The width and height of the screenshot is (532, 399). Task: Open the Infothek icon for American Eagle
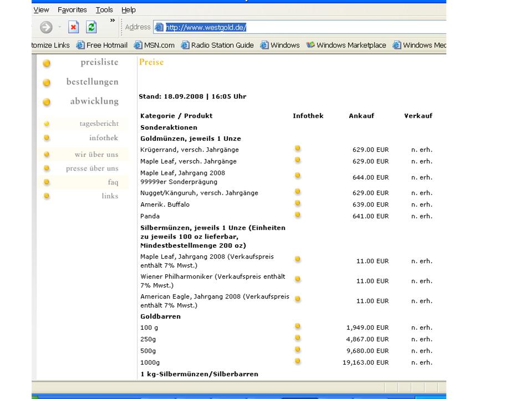(298, 299)
